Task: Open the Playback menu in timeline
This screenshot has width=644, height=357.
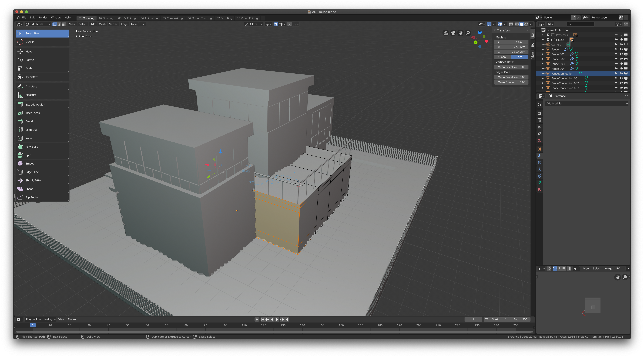Action: pos(33,319)
